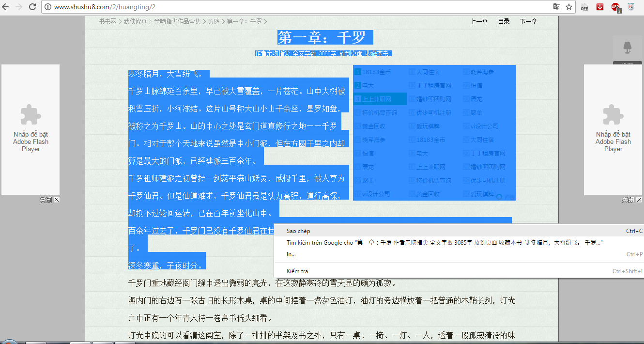Click the OFF extension icon in toolbar
The height and width of the screenshot is (344, 644).
point(584,7)
